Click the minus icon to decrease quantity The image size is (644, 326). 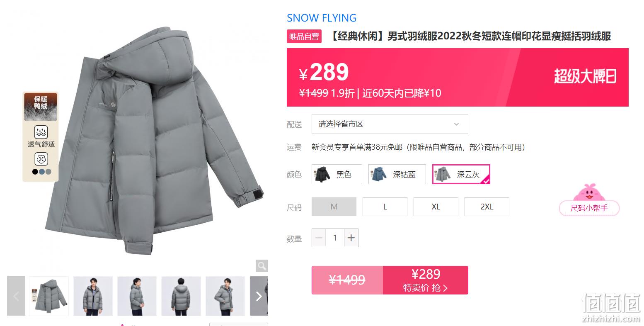pos(319,238)
